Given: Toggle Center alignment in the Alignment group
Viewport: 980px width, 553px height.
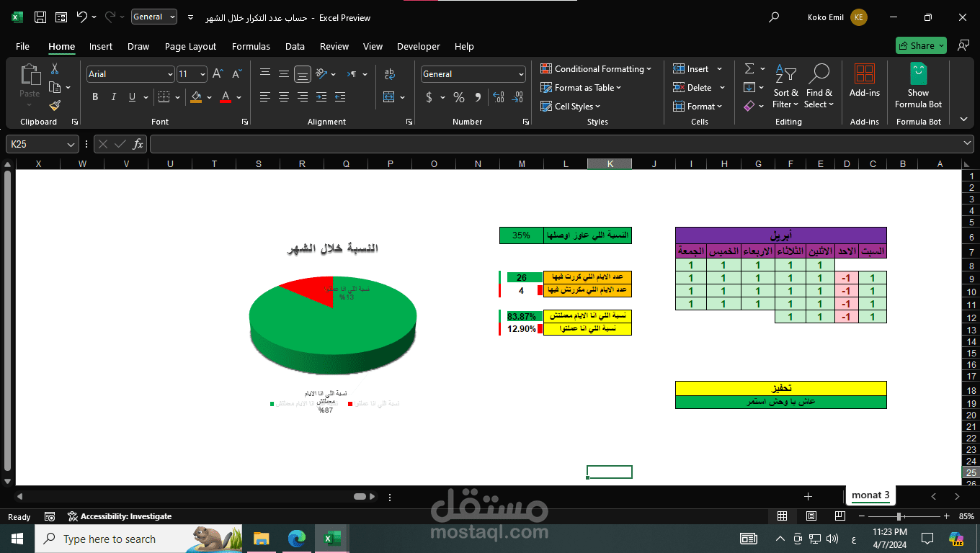Looking at the screenshot, I should [284, 97].
